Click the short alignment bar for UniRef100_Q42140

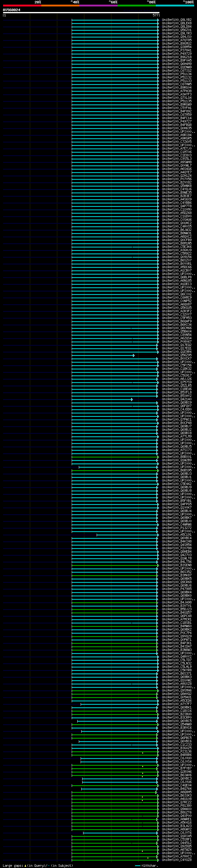pyautogui.click(x=102, y=399)
